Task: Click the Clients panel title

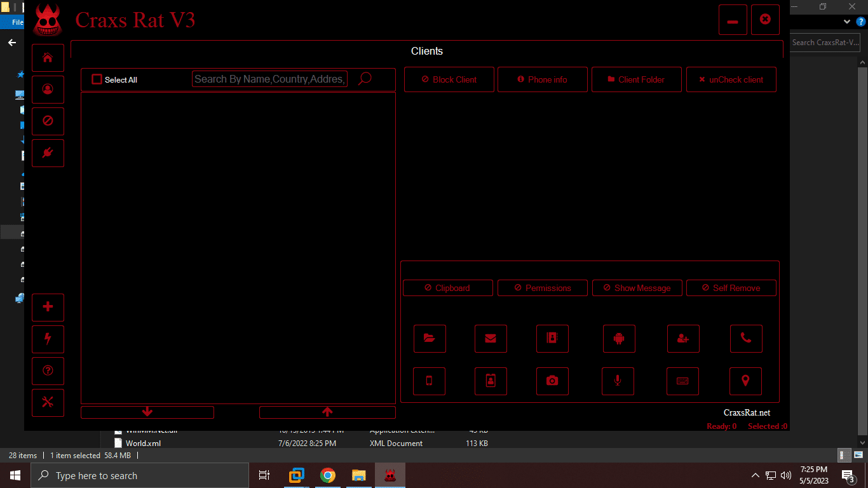Action: click(x=427, y=51)
